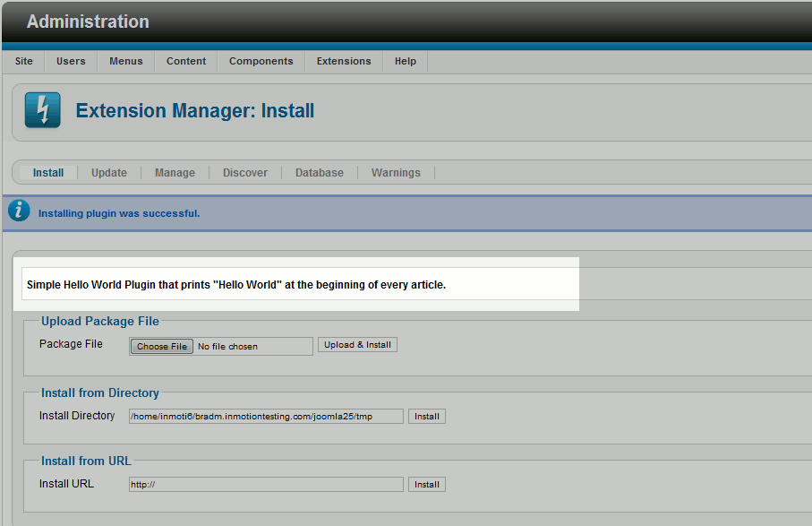Image resolution: width=812 pixels, height=526 pixels.
Task: Open the Site menu
Action: [24, 61]
